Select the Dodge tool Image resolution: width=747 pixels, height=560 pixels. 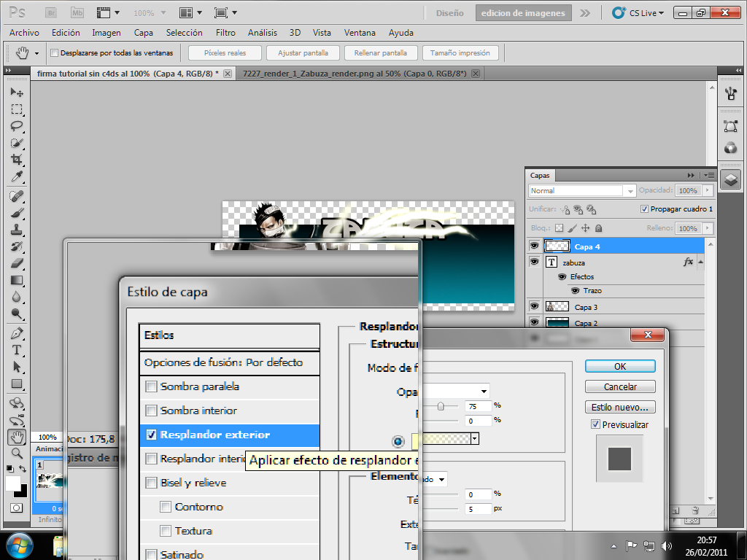[17, 314]
